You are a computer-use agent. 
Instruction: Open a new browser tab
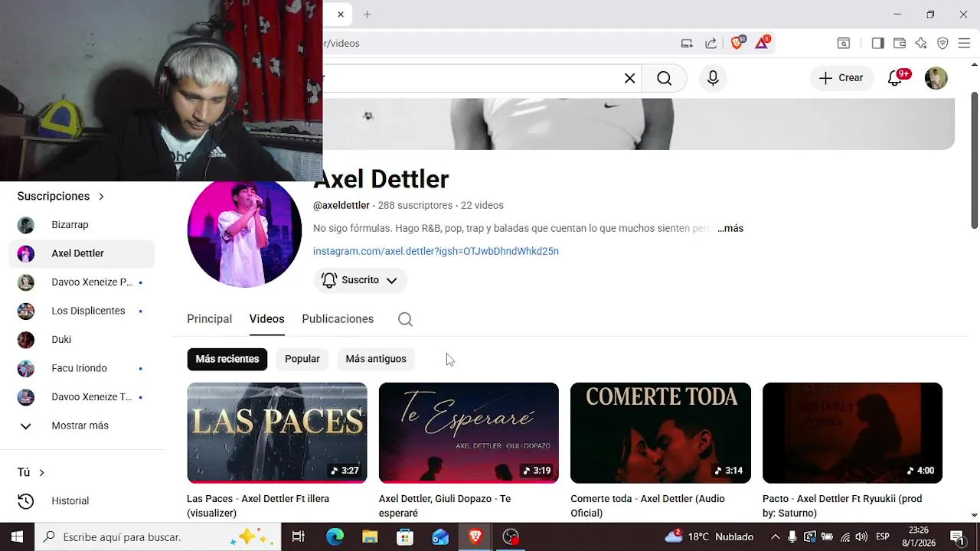367,14
